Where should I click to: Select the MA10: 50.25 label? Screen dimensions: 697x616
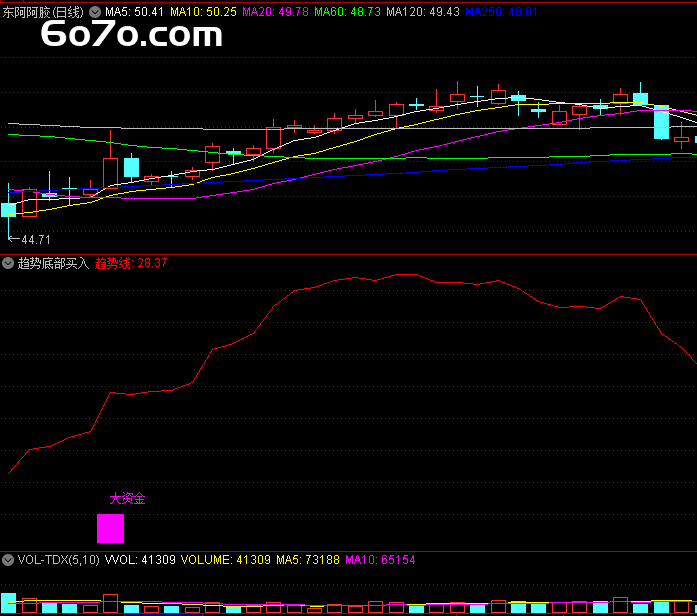pos(204,12)
